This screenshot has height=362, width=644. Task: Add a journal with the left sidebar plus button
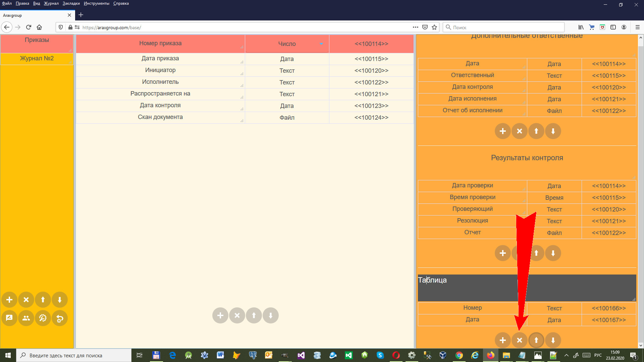[9, 300]
